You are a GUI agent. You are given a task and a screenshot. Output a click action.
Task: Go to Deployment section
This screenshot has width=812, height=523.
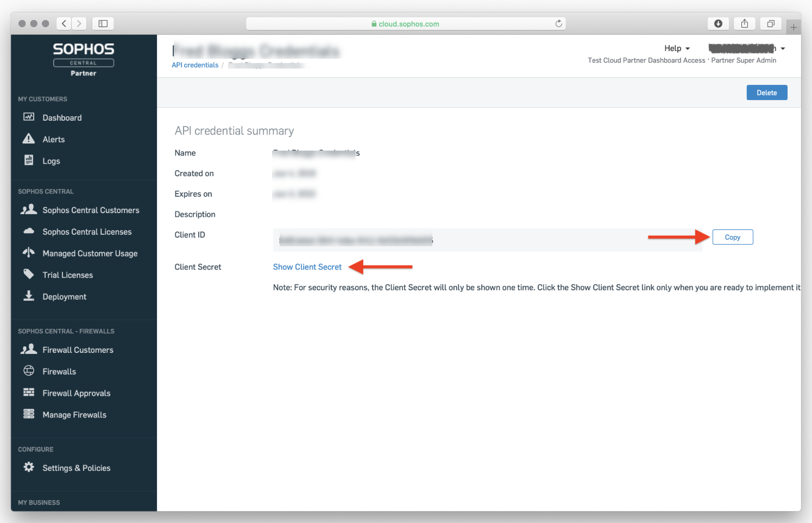[x=64, y=297]
